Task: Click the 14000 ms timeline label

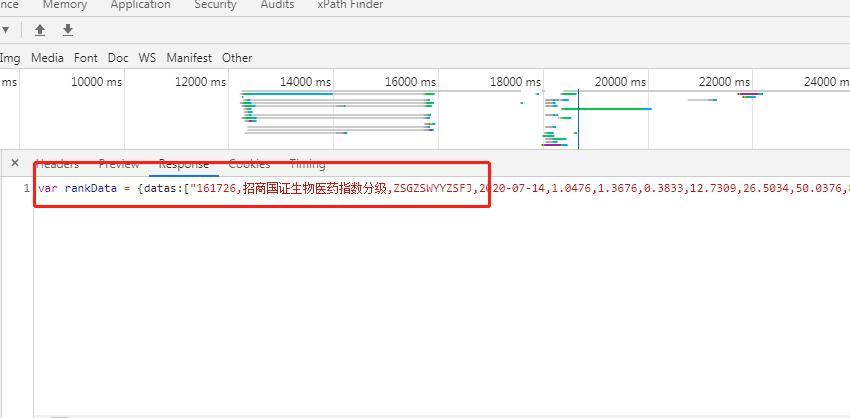Action: coord(305,82)
